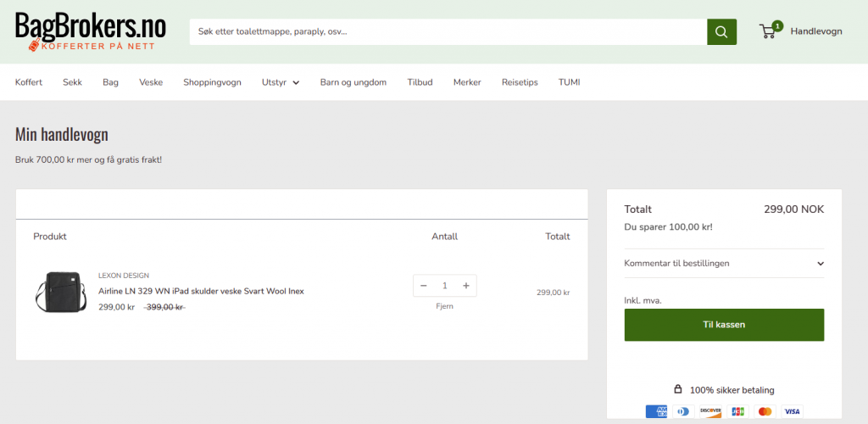View the Tilbud offers page
868x424 pixels.
click(x=420, y=82)
